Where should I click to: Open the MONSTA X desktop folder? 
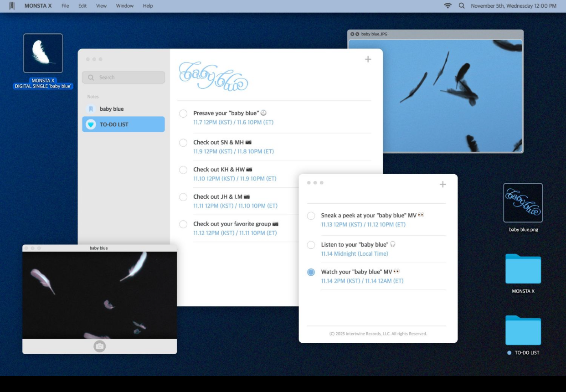(523, 269)
